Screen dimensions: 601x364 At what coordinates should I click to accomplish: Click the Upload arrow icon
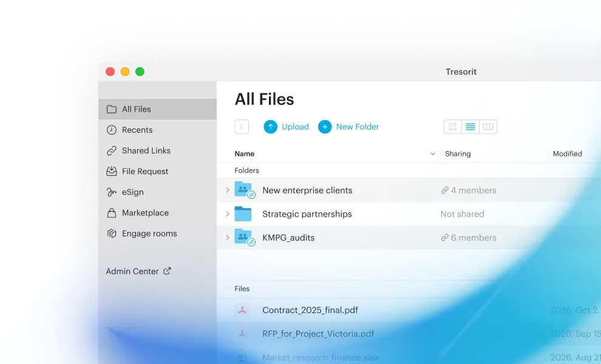pyautogui.click(x=270, y=127)
